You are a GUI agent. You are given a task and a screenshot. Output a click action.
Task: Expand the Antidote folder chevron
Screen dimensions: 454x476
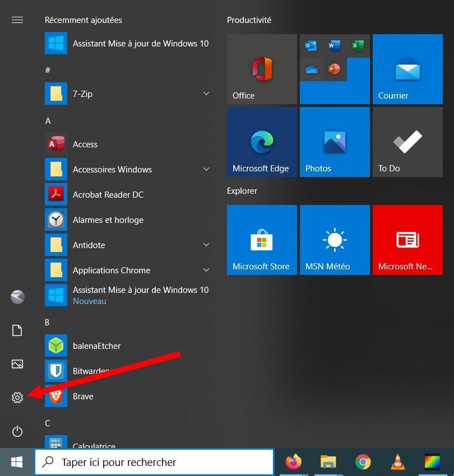pos(206,245)
